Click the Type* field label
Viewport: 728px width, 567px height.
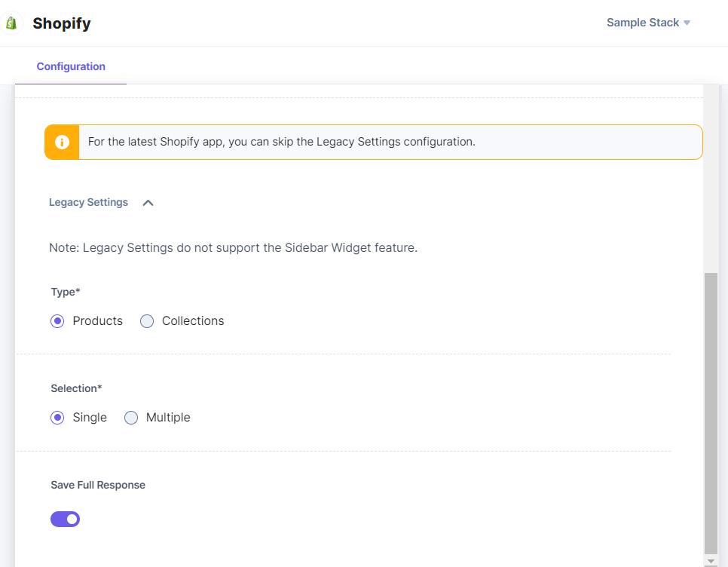(65, 292)
